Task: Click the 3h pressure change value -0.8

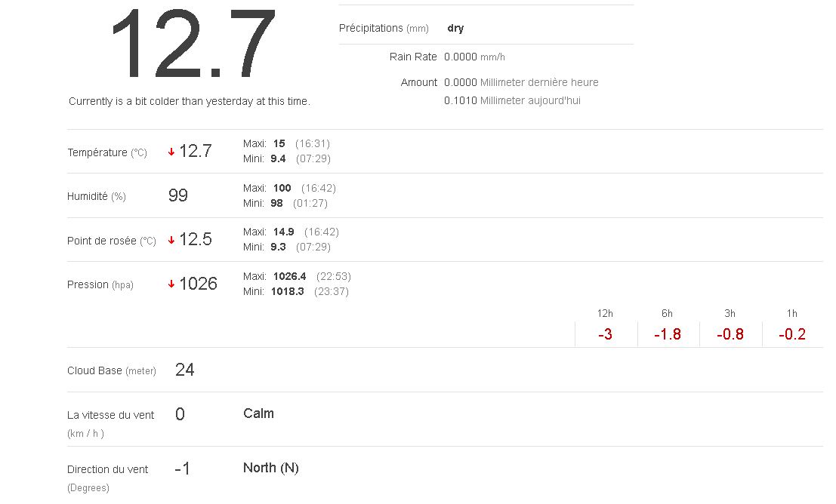Action: (x=730, y=334)
